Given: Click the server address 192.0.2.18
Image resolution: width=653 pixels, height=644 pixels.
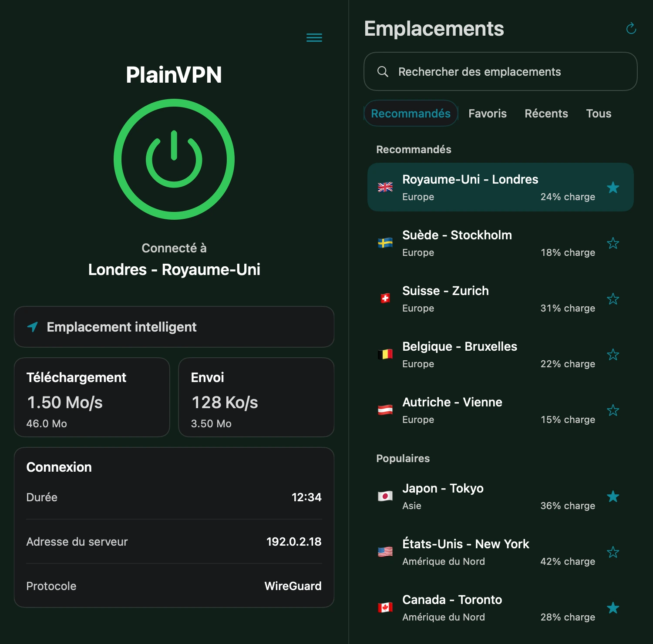Looking at the screenshot, I should tap(294, 542).
